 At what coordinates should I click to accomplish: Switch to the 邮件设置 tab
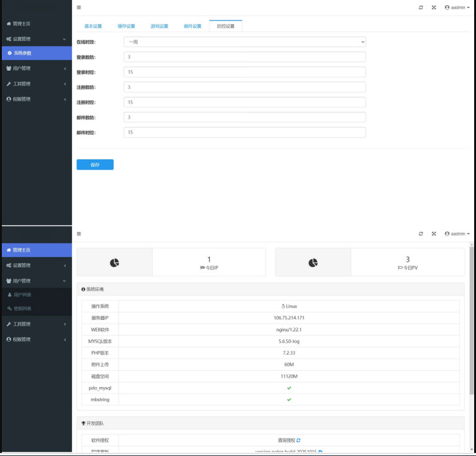click(192, 26)
